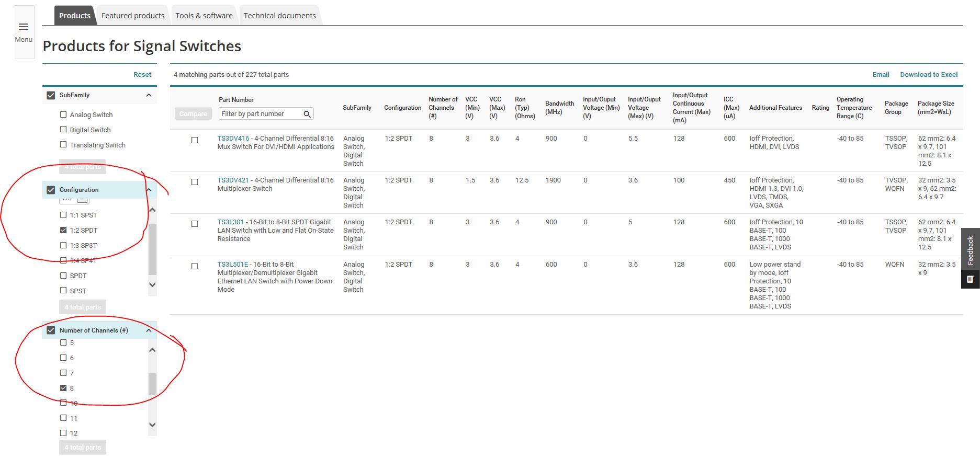Viewport: 980px width, 458px height.
Task: Check the 5 channels option
Action: tap(63, 343)
